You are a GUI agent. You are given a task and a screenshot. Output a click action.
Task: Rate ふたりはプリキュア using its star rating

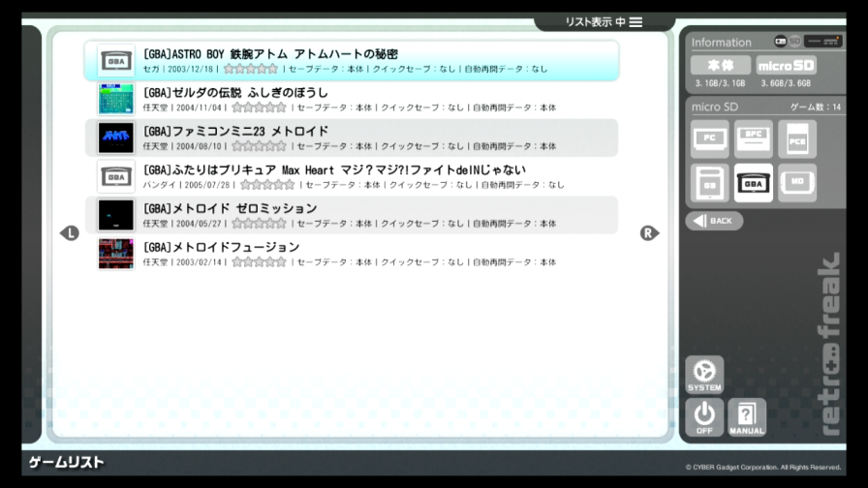(267, 185)
